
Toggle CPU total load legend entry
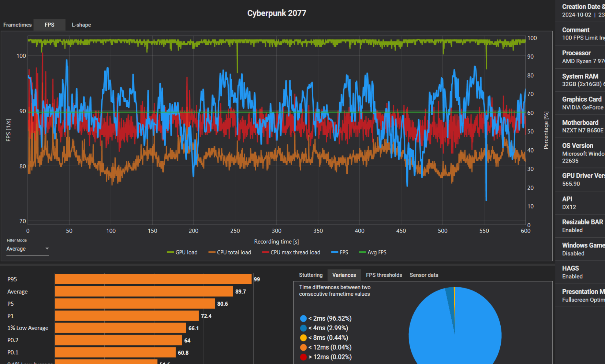tap(230, 252)
